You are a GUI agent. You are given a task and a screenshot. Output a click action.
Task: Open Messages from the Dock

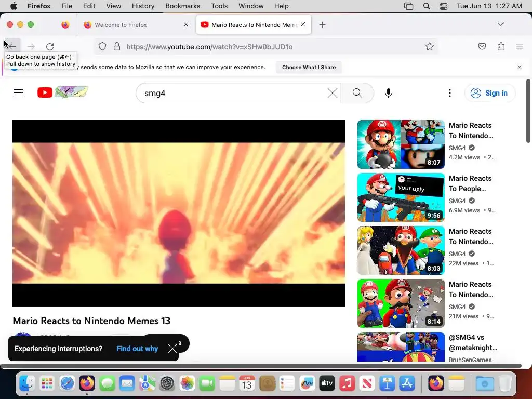107,384
